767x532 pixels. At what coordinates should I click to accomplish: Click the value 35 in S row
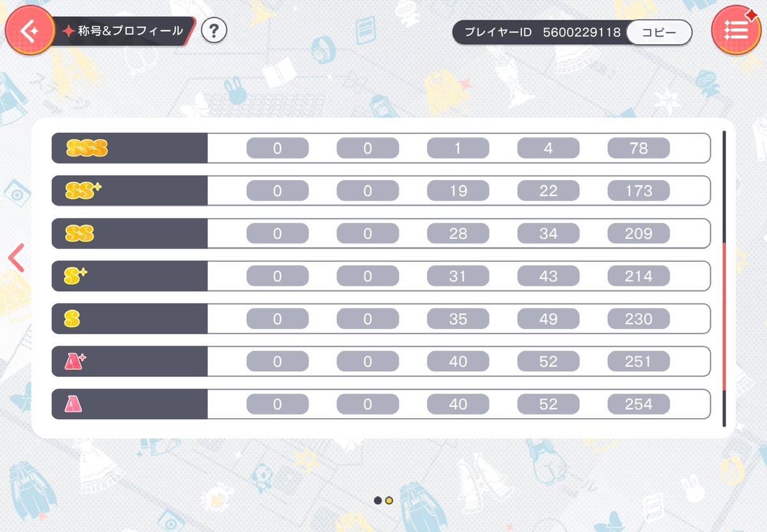[x=458, y=319]
